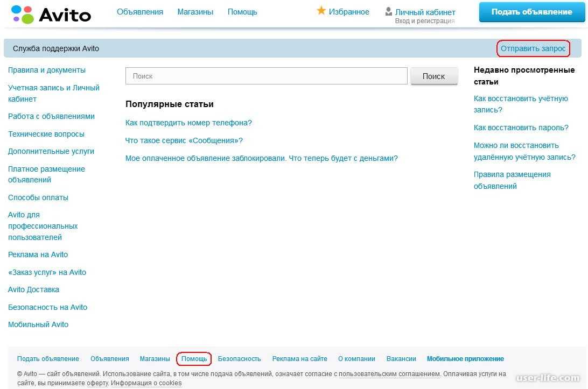This screenshot has height=389, width=588.
Task: Open Учетная запись и Личный кабинет category
Action: pyautogui.click(x=54, y=93)
